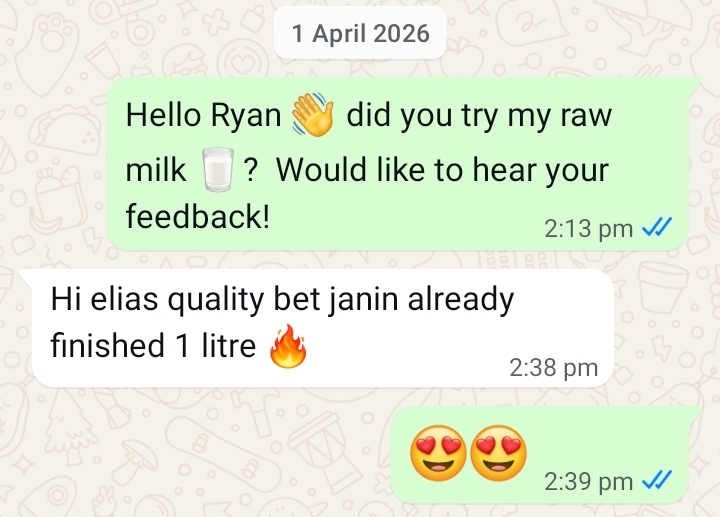Viewport: 720px width, 517px height.
Task: Check read receipt ticks on 2:39 pm message
Action: [x=657, y=480]
